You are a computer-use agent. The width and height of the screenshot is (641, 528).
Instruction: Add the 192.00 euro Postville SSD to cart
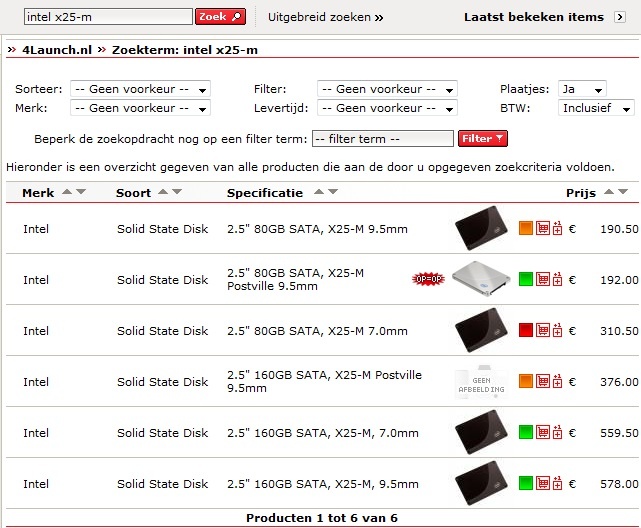coord(542,279)
